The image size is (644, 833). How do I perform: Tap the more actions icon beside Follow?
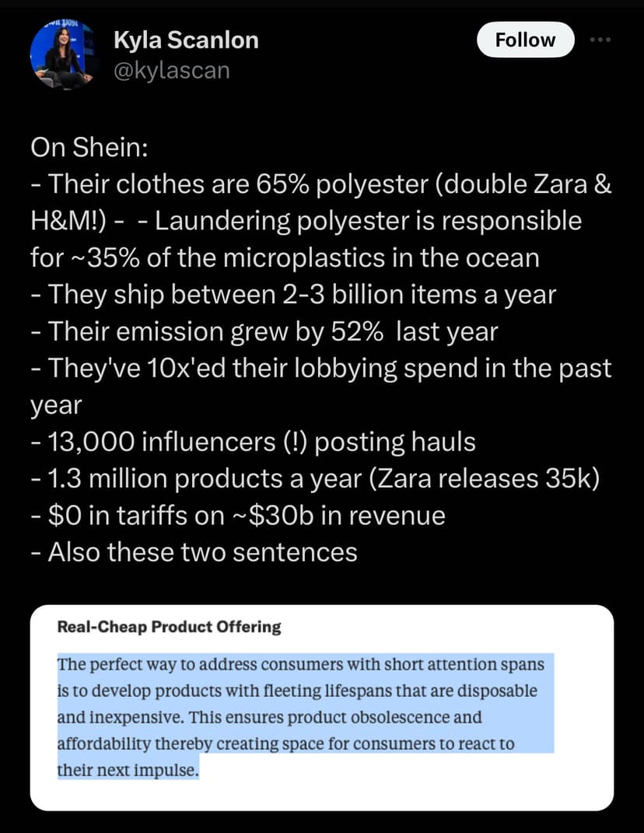600,40
